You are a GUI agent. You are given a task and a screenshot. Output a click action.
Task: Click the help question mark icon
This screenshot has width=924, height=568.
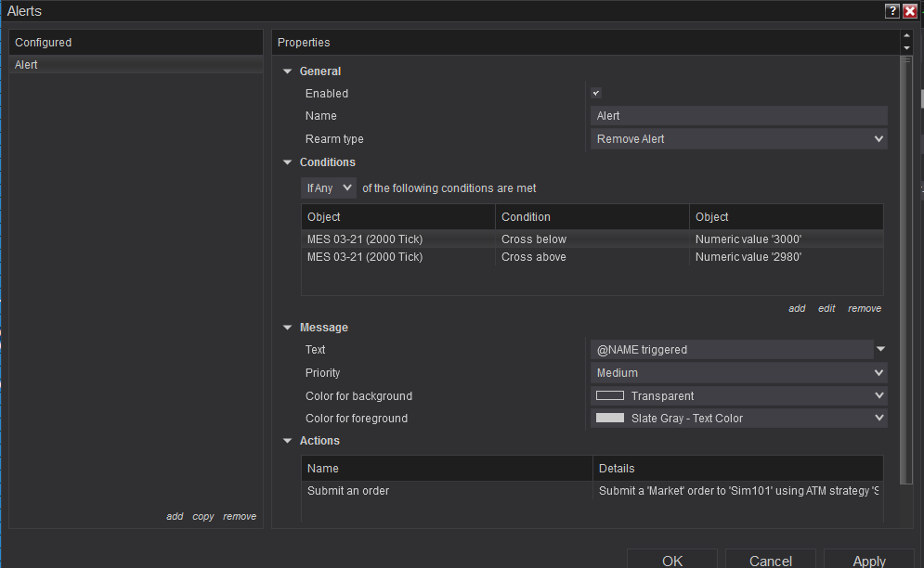(891, 11)
